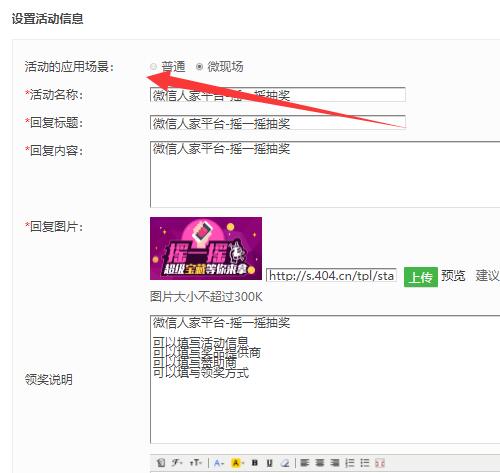Open the text color picker
Image resolution: width=500 pixels, height=473 pixels.
(219, 463)
